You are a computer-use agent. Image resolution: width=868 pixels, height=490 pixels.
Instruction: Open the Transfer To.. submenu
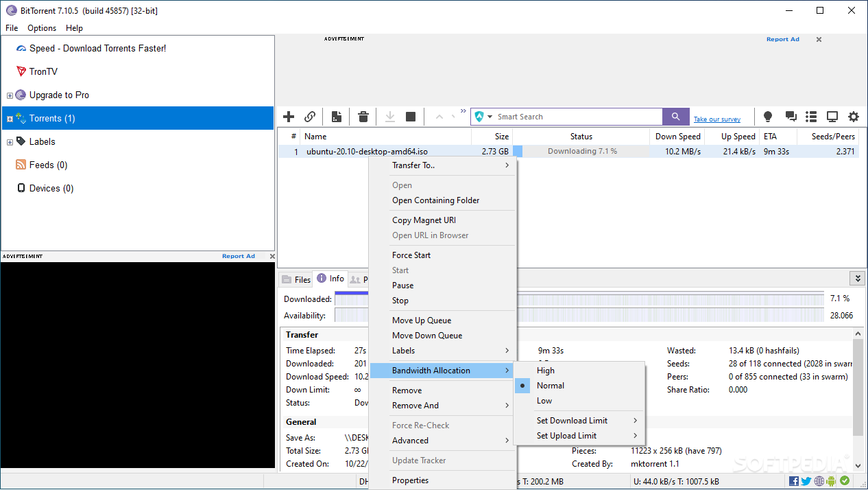tap(442, 165)
